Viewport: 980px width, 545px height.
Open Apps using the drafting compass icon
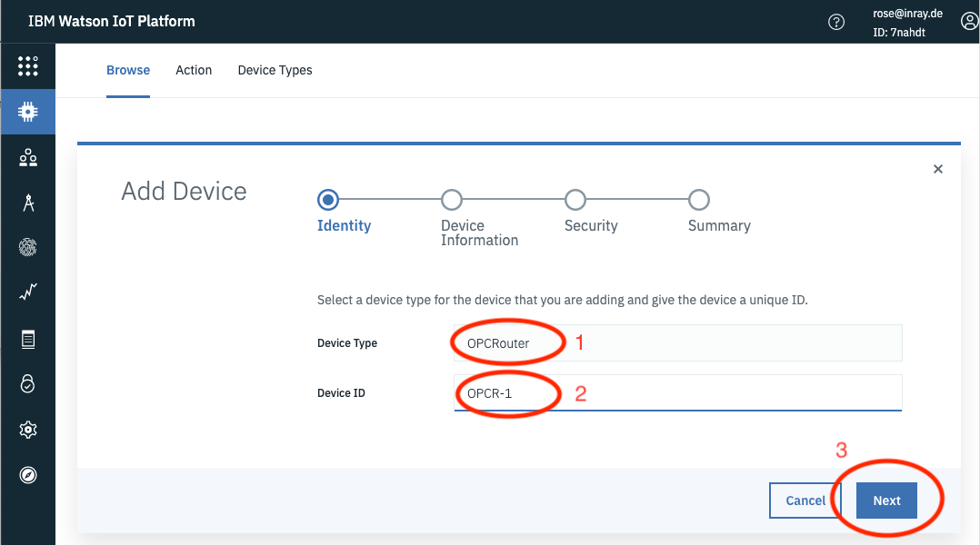(27, 202)
